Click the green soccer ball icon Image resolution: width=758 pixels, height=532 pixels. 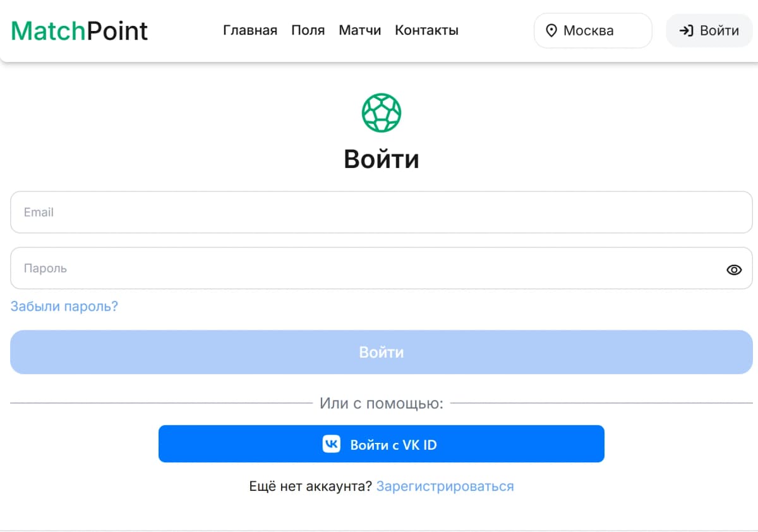coord(381,113)
